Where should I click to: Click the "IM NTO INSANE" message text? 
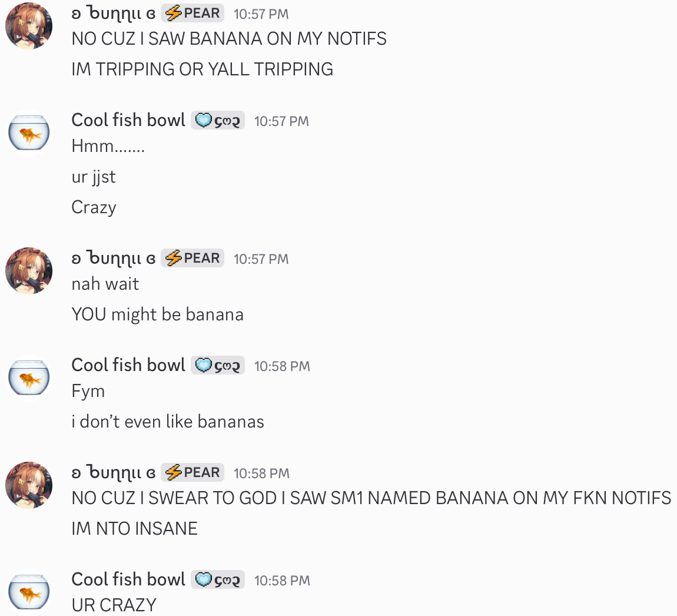click(134, 529)
